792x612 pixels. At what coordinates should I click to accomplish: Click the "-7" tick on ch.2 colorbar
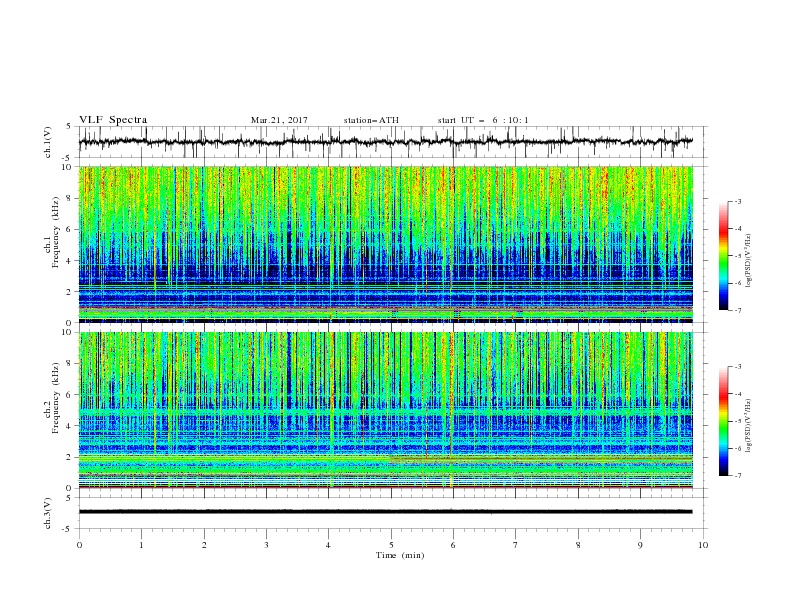[737, 476]
